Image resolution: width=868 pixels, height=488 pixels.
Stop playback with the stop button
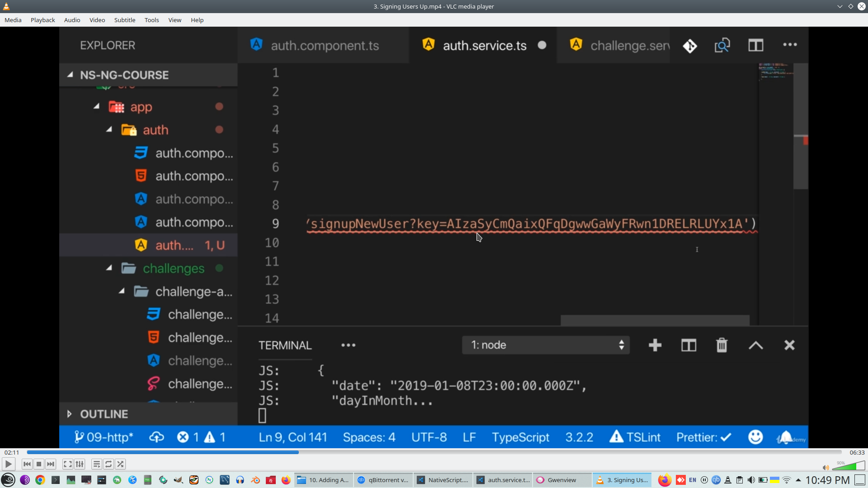click(39, 464)
